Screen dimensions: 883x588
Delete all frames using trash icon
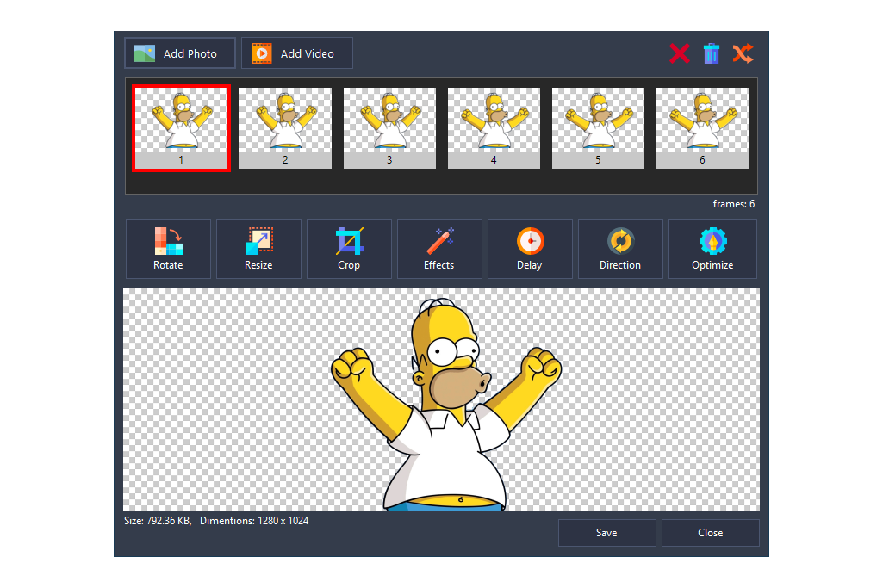tap(710, 53)
